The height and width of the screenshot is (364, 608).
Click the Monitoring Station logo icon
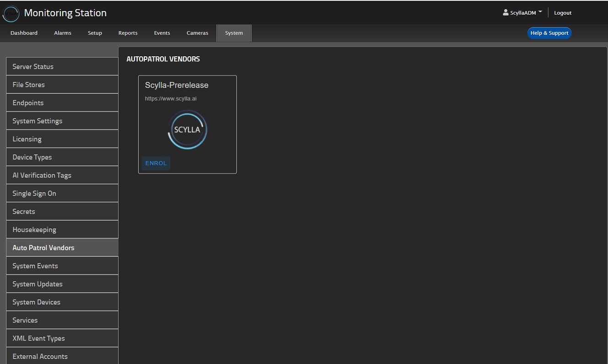tap(11, 13)
